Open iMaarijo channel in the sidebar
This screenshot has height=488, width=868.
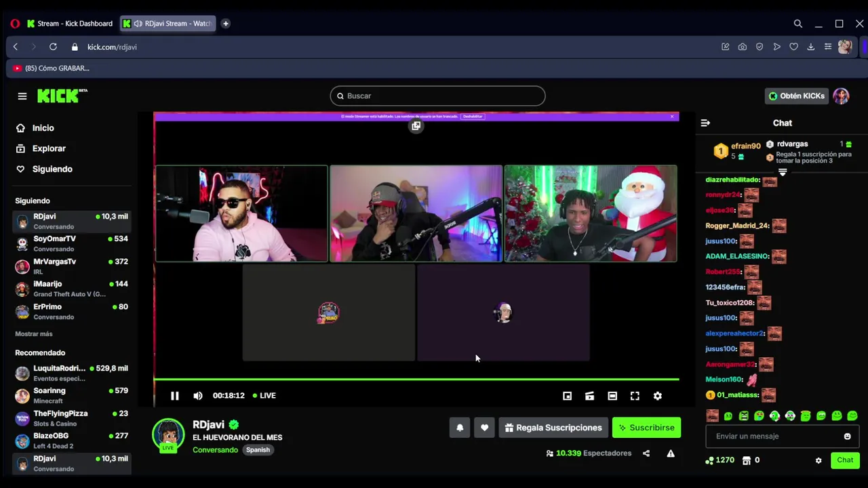tap(71, 289)
